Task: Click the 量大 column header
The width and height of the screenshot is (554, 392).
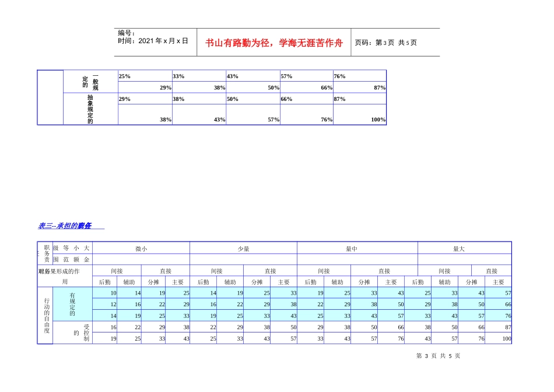Action: 458,249
